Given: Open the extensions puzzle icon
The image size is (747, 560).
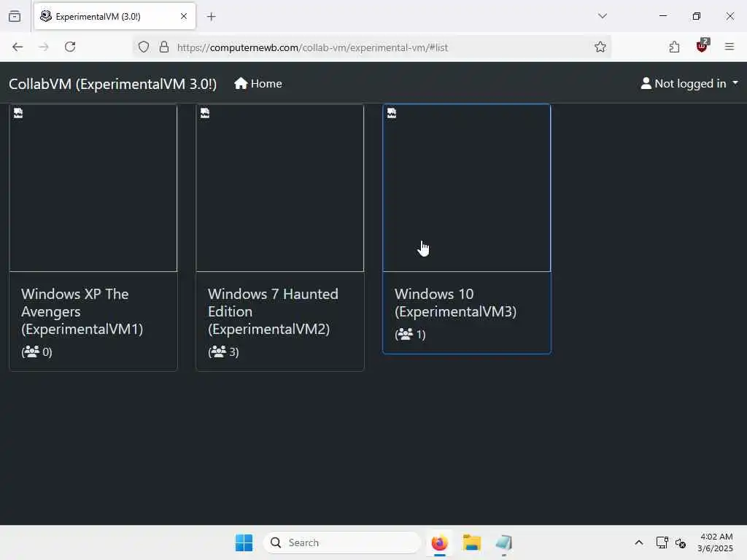Looking at the screenshot, I should (x=674, y=47).
